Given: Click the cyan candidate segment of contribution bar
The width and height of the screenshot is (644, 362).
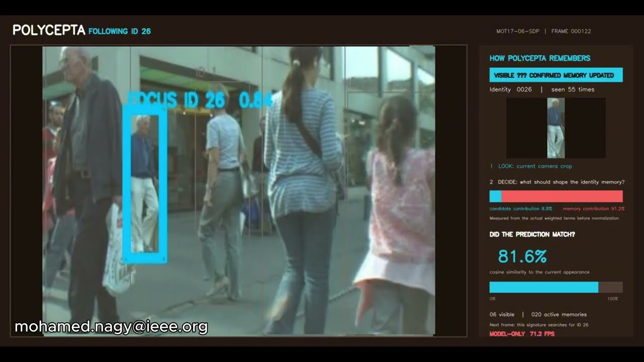Looking at the screenshot, I should pos(496,196).
